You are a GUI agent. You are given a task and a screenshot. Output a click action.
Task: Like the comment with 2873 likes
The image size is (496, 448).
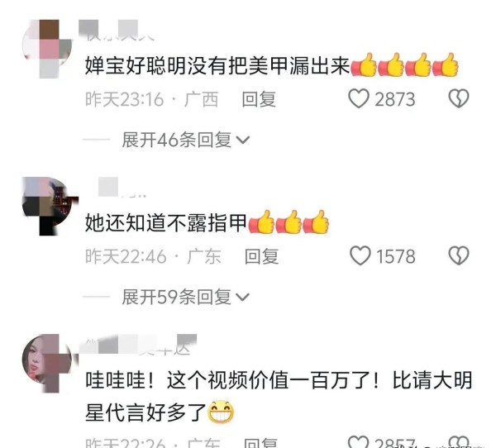359,98
